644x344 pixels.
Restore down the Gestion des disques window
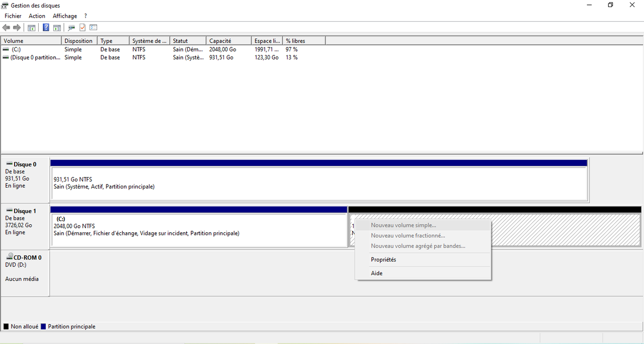coord(610,5)
